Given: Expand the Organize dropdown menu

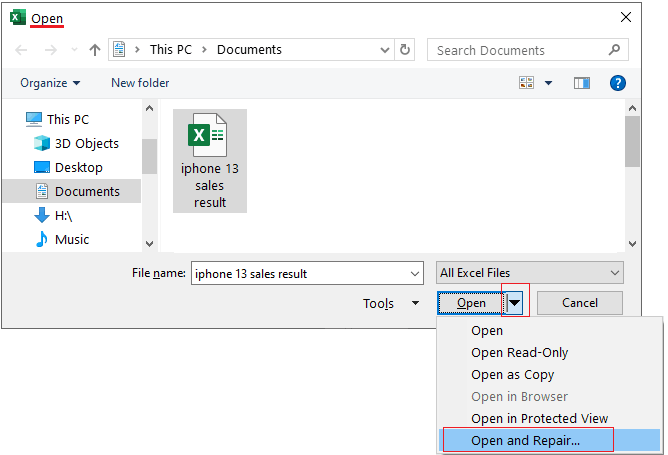Looking at the screenshot, I should (50, 83).
